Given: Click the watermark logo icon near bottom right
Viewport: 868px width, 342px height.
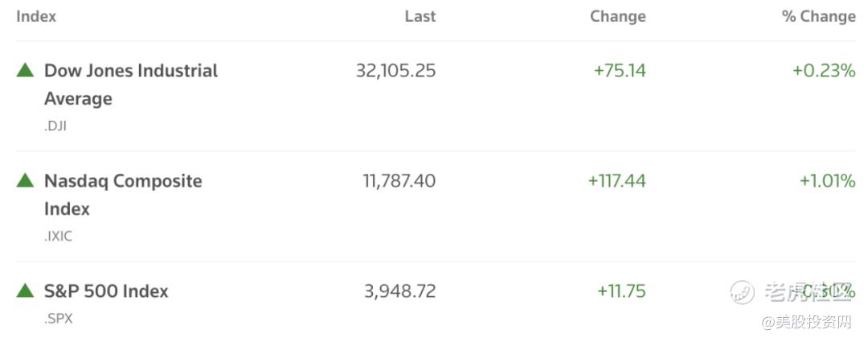Looking at the screenshot, I should click(742, 292).
